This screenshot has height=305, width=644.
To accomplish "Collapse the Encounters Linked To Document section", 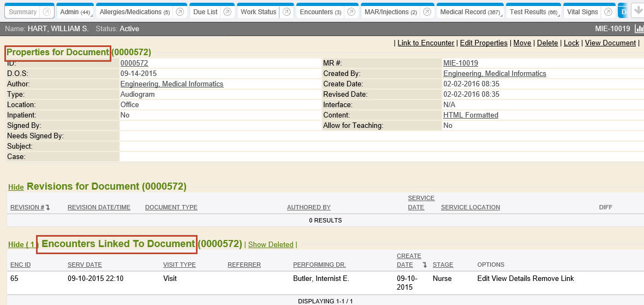I will (16, 245).
